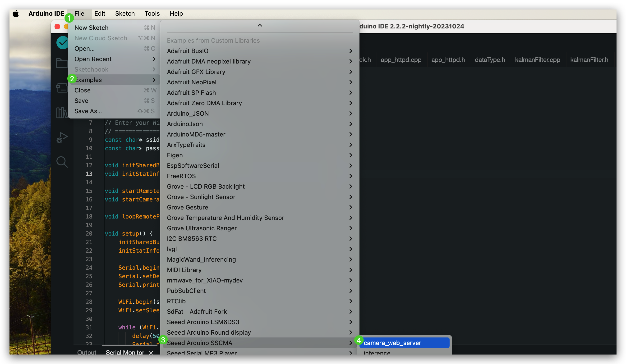Expand Adafruit Zero DMA Library examples
This screenshot has width=626, height=364.
pyautogui.click(x=260, y=103)
